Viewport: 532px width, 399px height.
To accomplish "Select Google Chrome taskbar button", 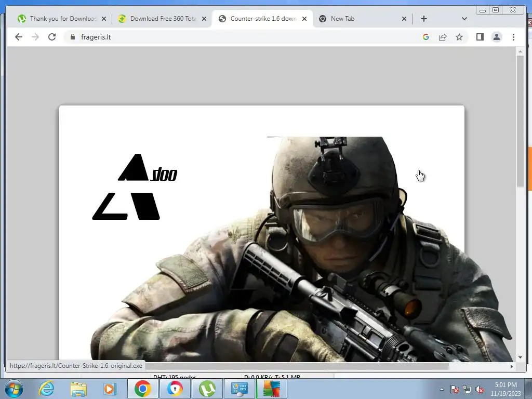I will (x=142, y=389).
